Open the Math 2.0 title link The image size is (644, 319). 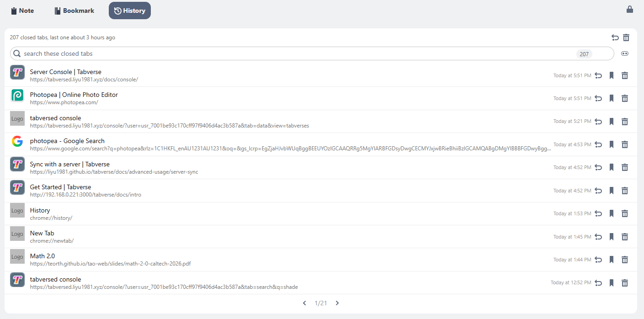pos(43,256)
